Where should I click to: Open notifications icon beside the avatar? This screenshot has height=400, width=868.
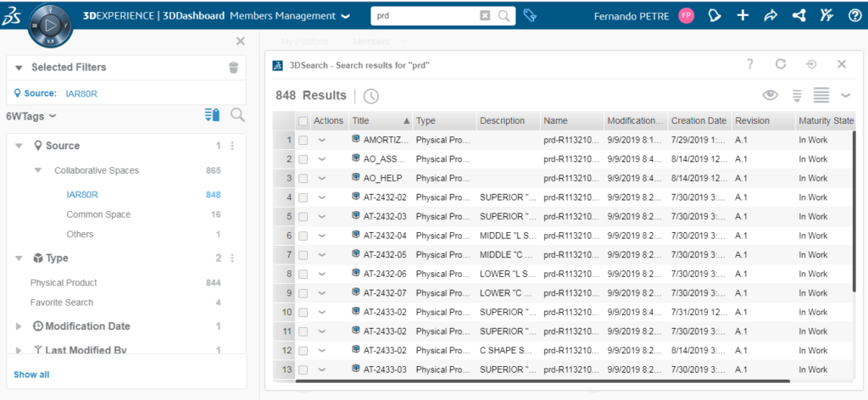click(x=715, y=16)
